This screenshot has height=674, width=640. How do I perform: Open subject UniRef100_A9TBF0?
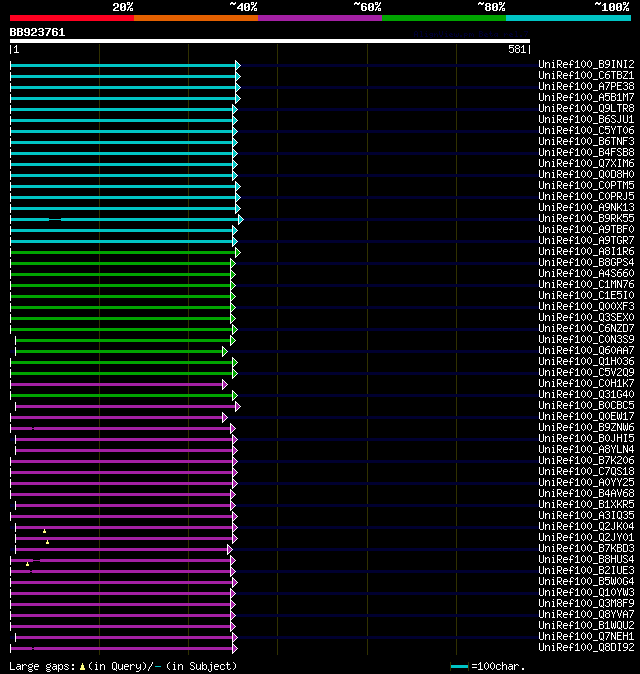(586, 230)
